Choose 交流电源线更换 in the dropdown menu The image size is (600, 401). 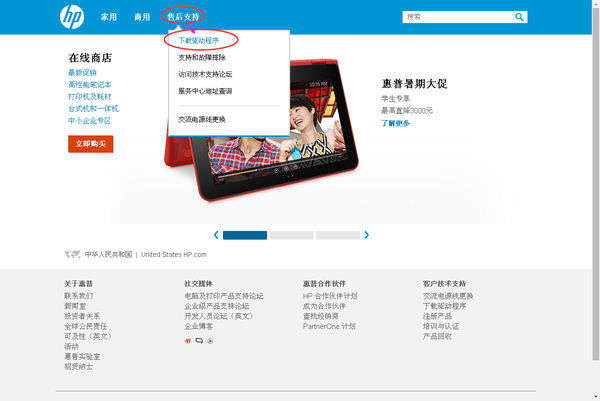pos(202,119)
